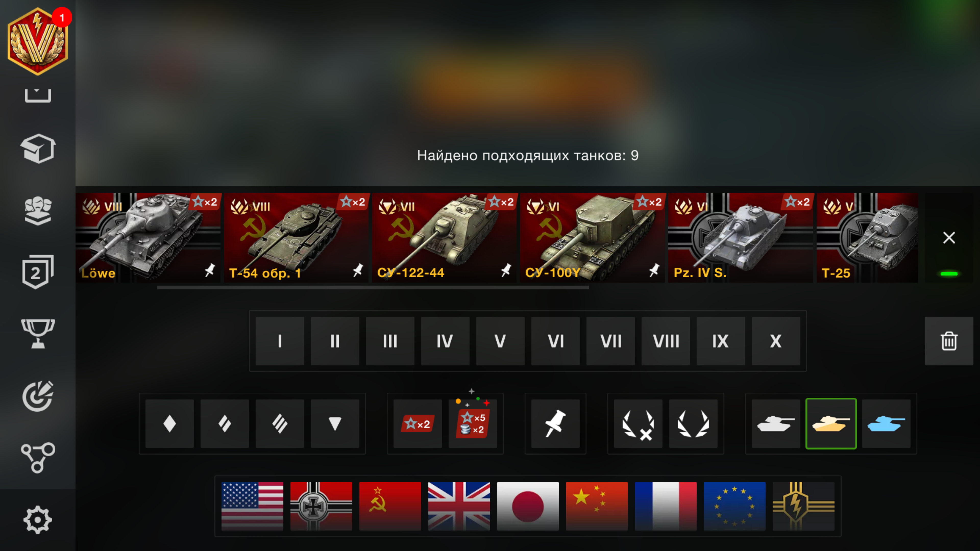Open the crew icon in sidebar
980x551 pixels.
point(38,211)
